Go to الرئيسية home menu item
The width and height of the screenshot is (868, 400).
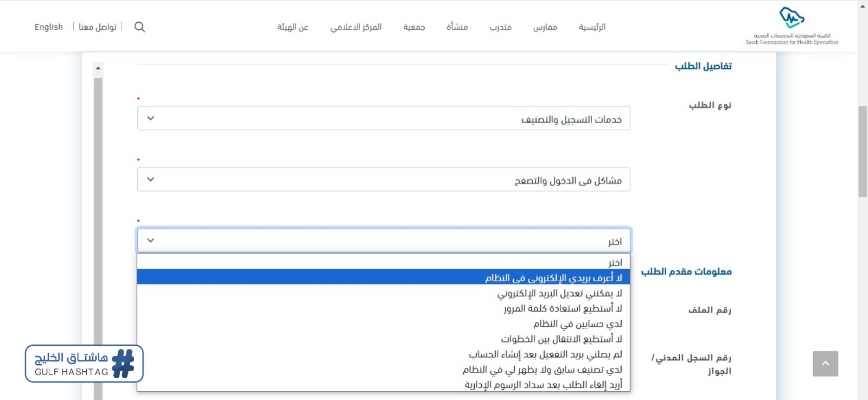click(x=592, y=27)
